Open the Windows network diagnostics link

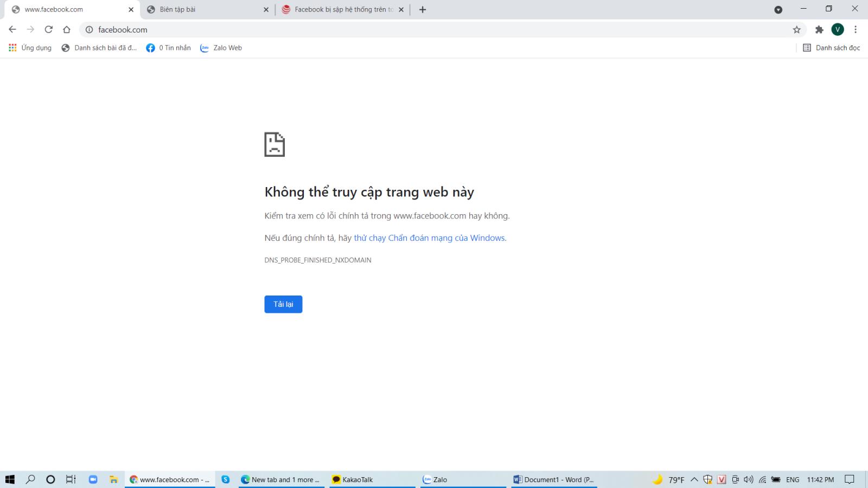pyautogui.click(x=429, y=237)
